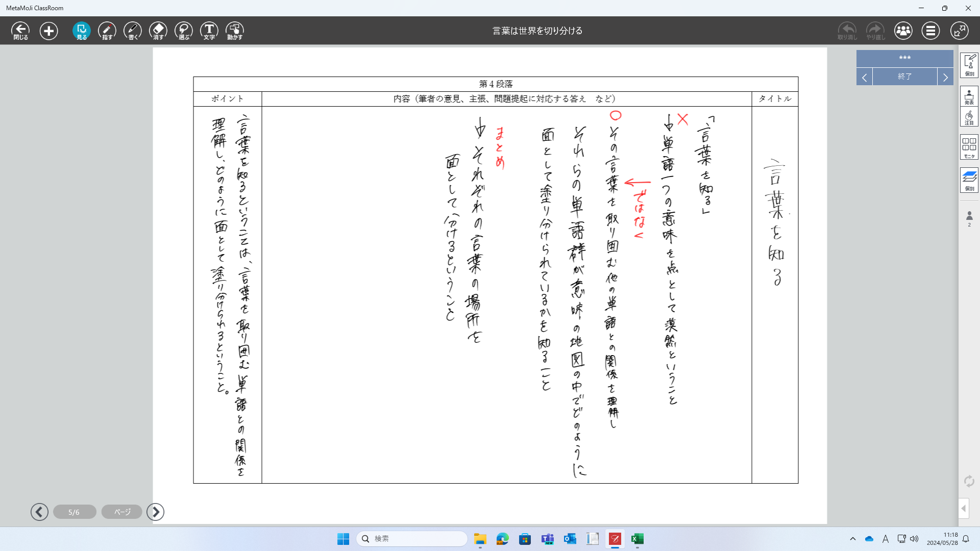Viewport: 980px width, 551px height.
Task: Select the 見る view mode tool
Action: [82, 31]
